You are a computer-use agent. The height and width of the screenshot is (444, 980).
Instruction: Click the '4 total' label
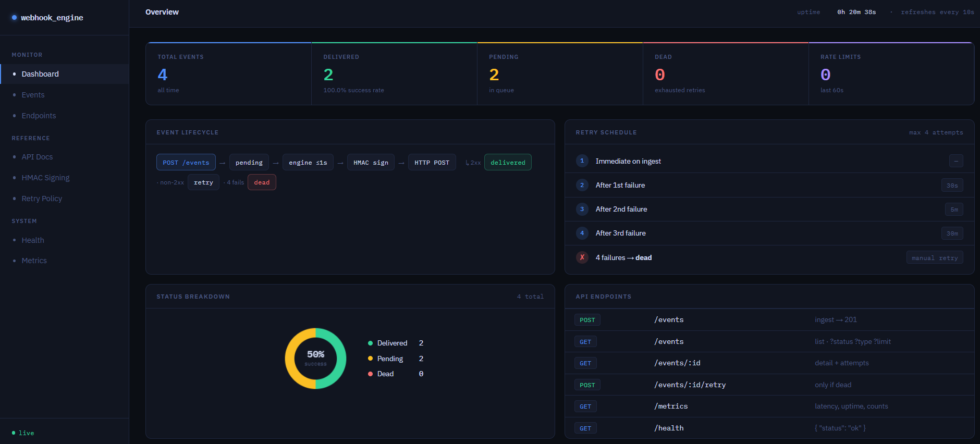[x=530, y=297]
